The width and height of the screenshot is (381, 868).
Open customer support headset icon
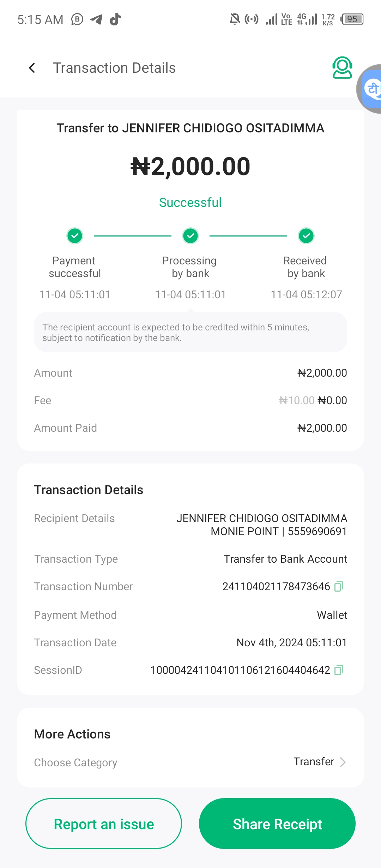342,67
